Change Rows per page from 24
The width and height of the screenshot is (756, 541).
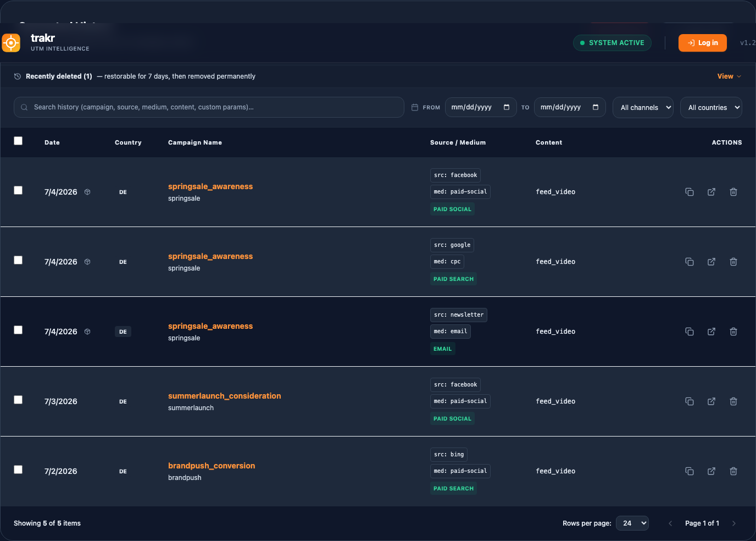(632, 523)
